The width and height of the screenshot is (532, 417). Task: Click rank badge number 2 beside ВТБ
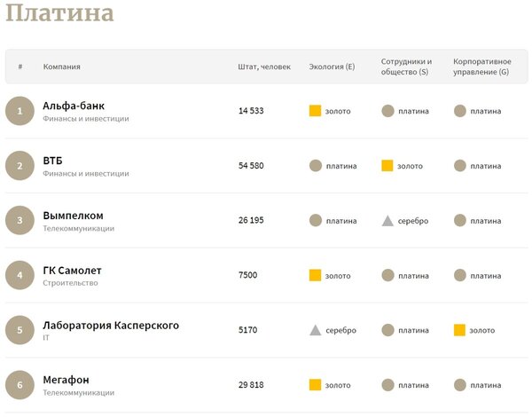click(x=20, y=166)
